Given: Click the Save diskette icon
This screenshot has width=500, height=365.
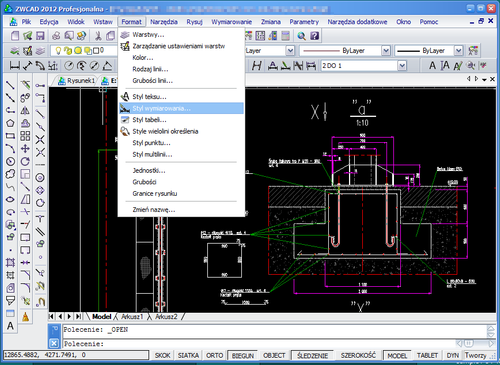Looking at the screenshot, I should click(40, 36).
